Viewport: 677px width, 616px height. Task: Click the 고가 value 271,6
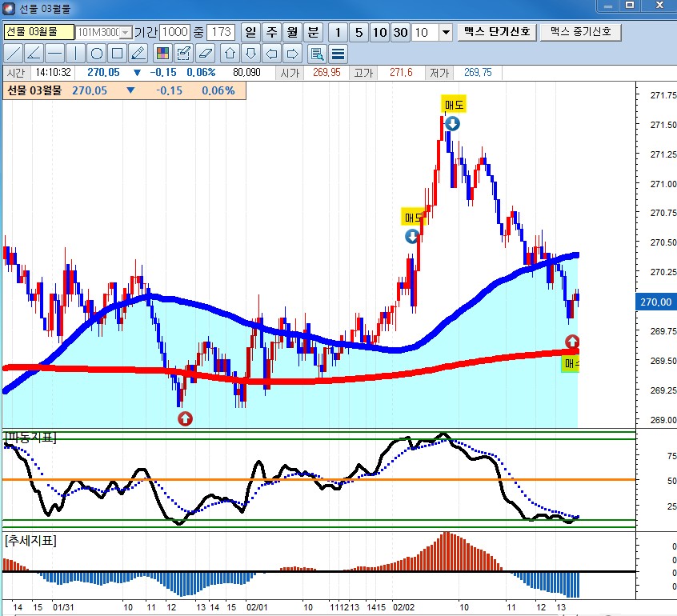[x=401, y=73]
